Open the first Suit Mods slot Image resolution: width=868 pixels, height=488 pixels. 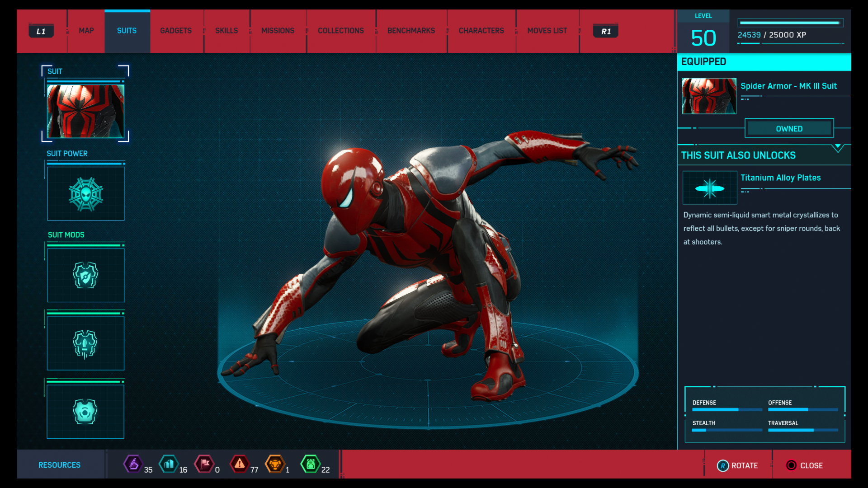(85, 275)
